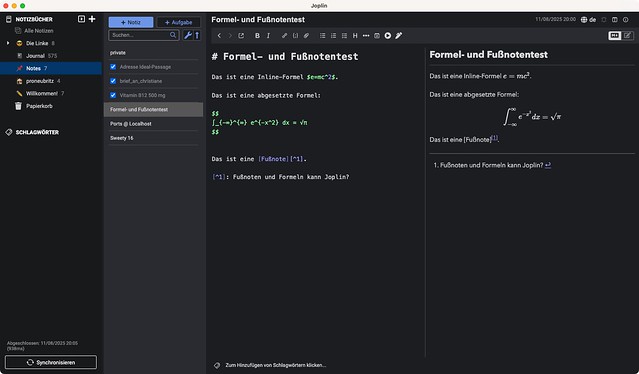The image size is (639, 374).
Task: Click the square icon beside NOTIZBÜCHER plus
Action: (82, 19)
